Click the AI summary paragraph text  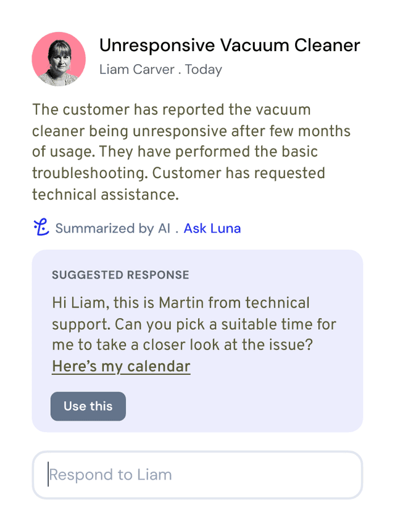click(x=191, y=152)
